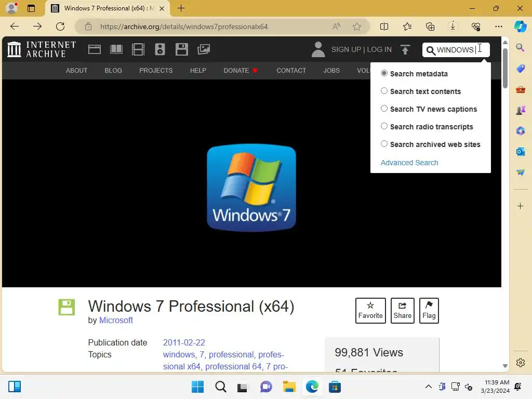The width and height of the screenshot is (532, 399).
Task: Open Edge Settings and more menu
Action: [498, 26]
